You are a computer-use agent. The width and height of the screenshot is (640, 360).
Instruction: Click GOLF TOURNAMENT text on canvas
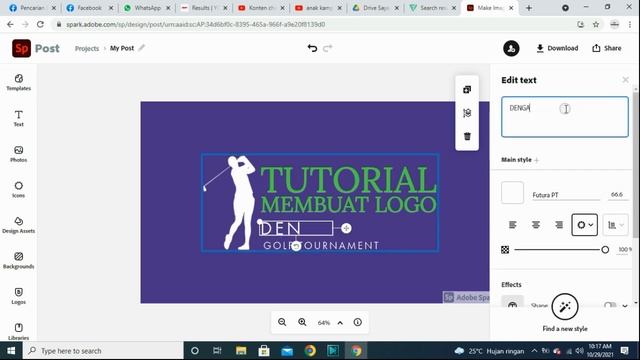tap(321, 245)
